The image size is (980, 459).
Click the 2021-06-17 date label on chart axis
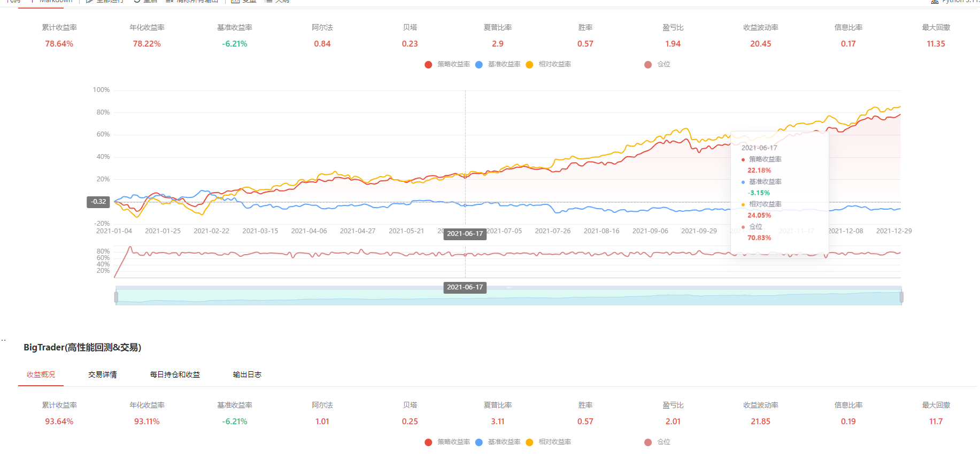[465, 234]
